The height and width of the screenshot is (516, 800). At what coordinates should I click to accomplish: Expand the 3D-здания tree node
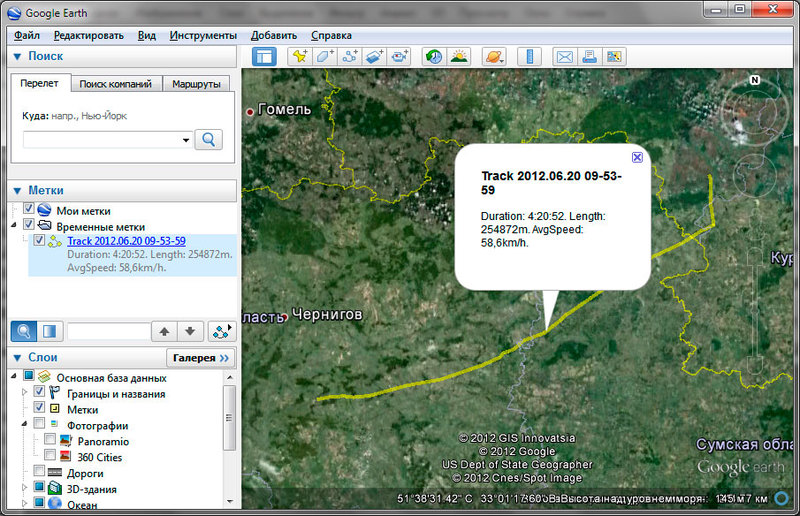point(24,488)
